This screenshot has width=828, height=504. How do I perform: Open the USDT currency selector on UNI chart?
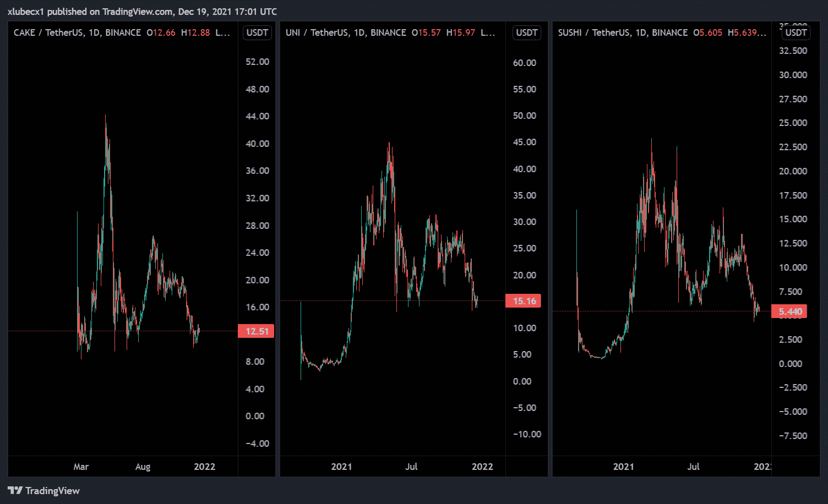[x=526, y=32]
